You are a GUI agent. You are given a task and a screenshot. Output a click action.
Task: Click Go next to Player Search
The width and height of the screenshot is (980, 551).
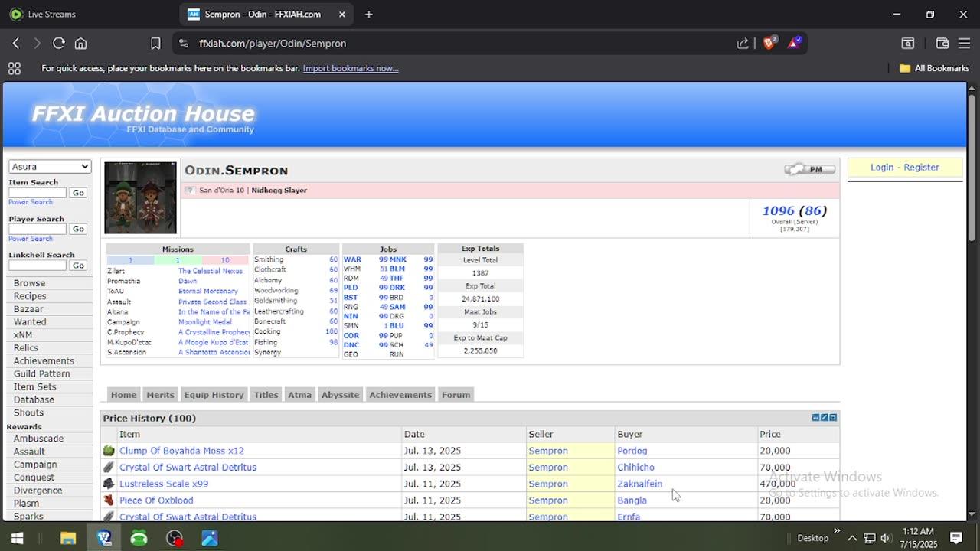click(78, 229)
